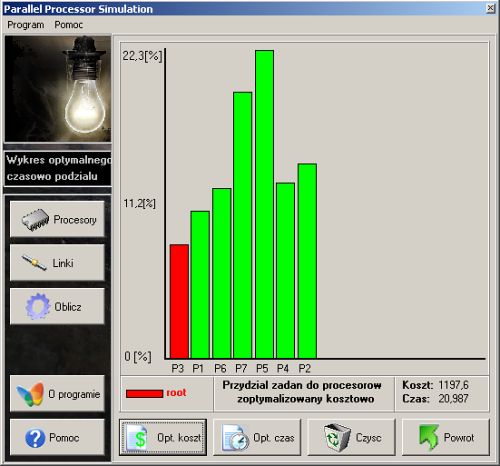This screenshot has height=466, width=500.
Task: Open O programie about dialog
Action: [x=57, y=394]
